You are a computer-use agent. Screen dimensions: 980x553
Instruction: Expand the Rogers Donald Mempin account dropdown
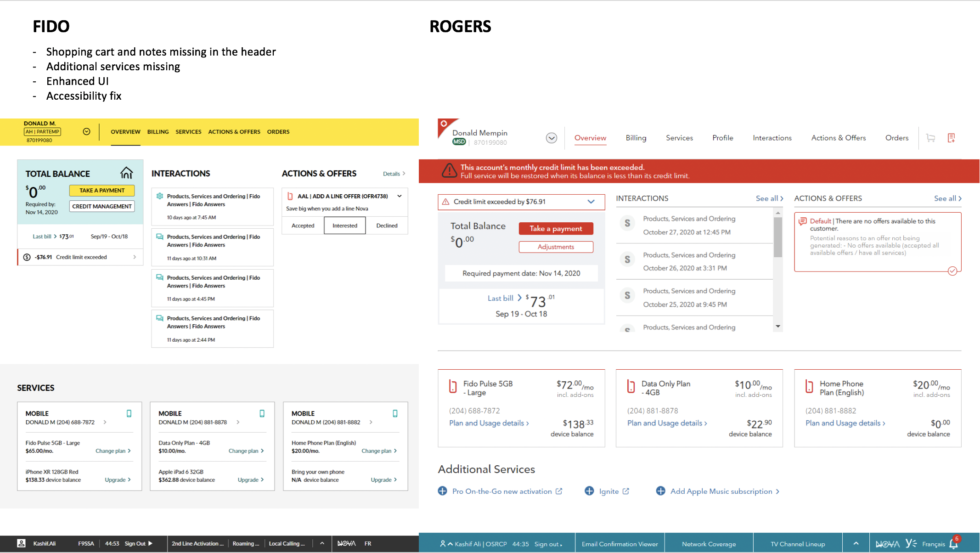point(552,138)
